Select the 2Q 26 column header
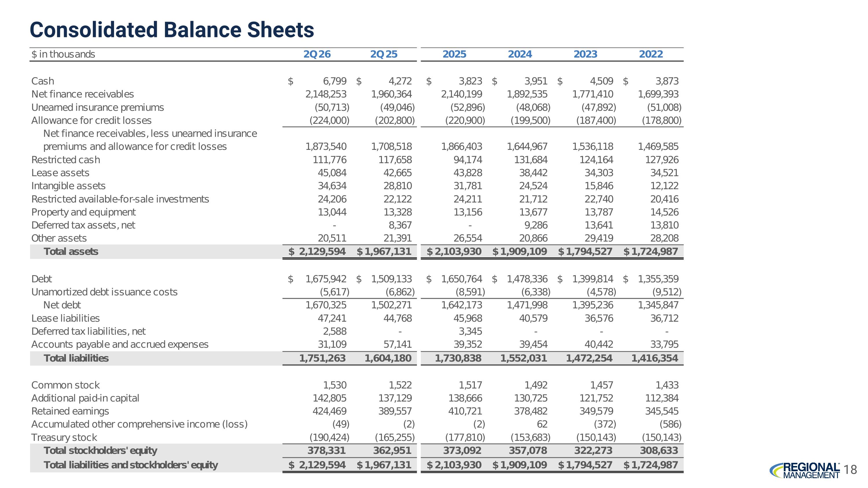Screen dimensions: 868x488 (317, 54)
